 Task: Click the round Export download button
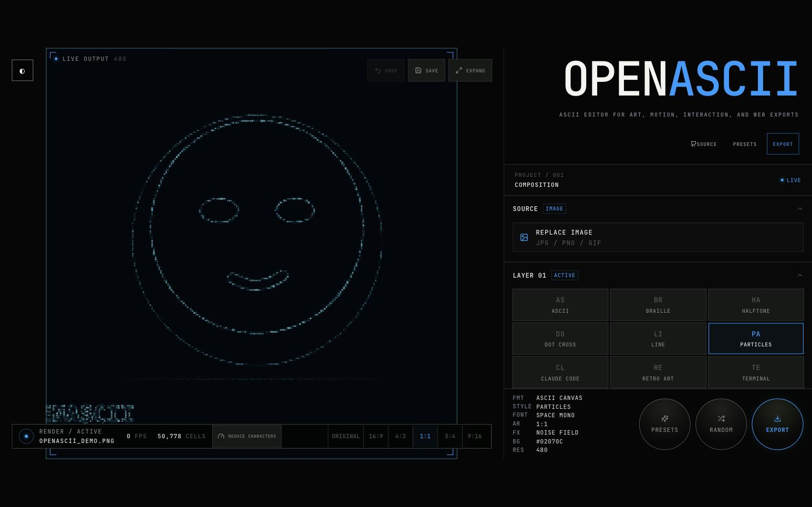coord(777,424)
